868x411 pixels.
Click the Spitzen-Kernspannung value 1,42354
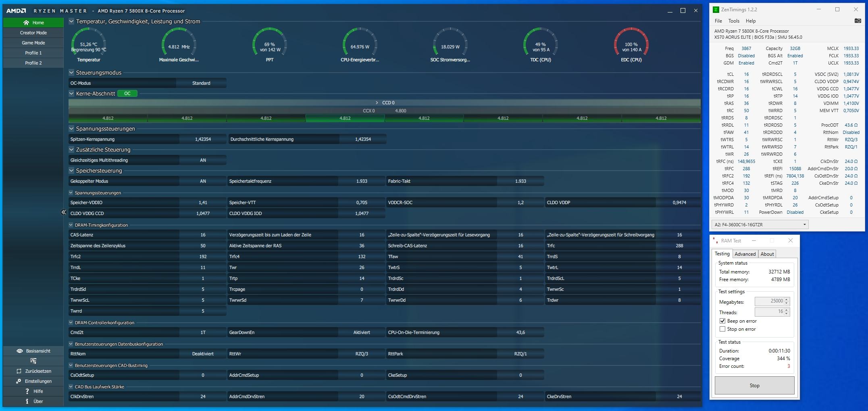tap(203, 139)
